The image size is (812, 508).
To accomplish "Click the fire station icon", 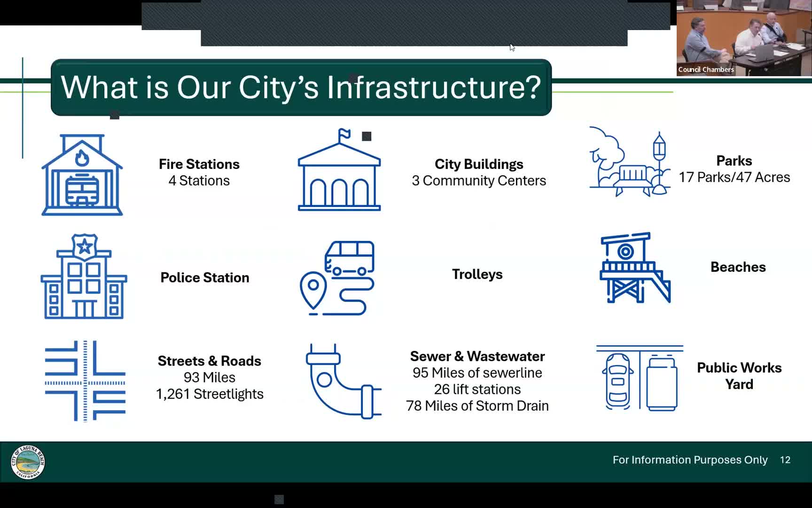I will [x=82, y=174].
